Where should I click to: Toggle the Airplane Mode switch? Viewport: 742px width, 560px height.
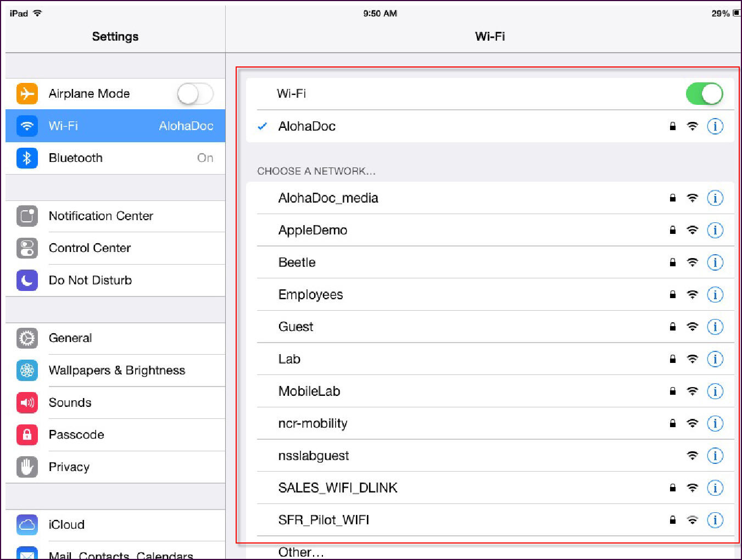(195, 94)
